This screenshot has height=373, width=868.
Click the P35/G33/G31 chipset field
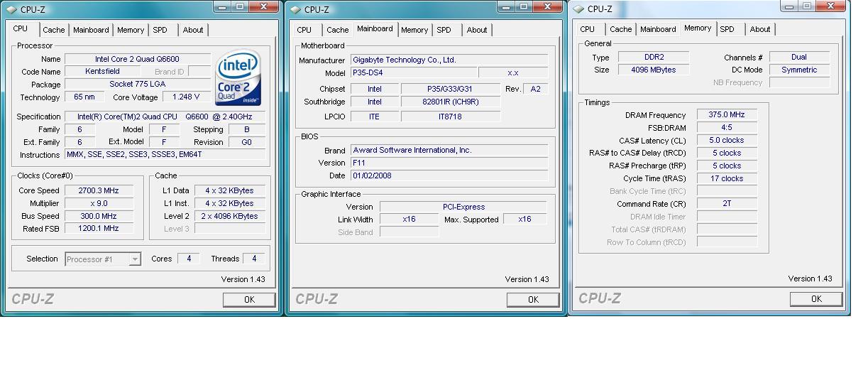[450, 90]
